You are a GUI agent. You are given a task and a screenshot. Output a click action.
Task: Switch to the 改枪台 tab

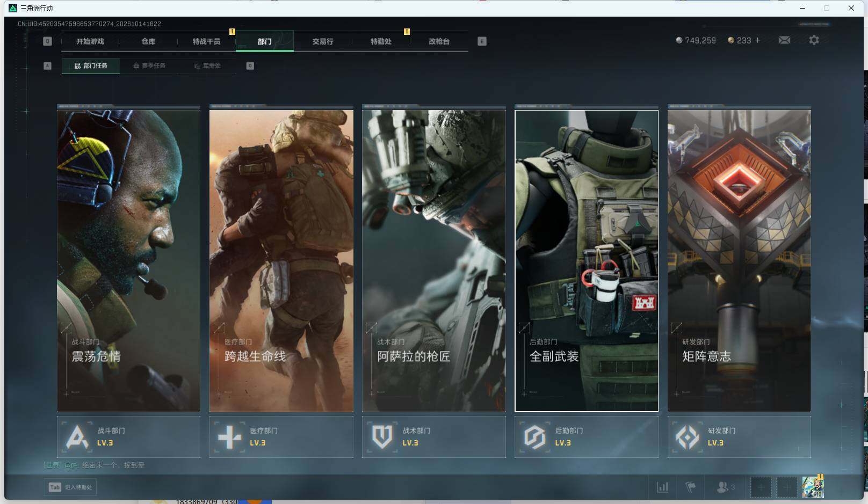coord(439,41)
